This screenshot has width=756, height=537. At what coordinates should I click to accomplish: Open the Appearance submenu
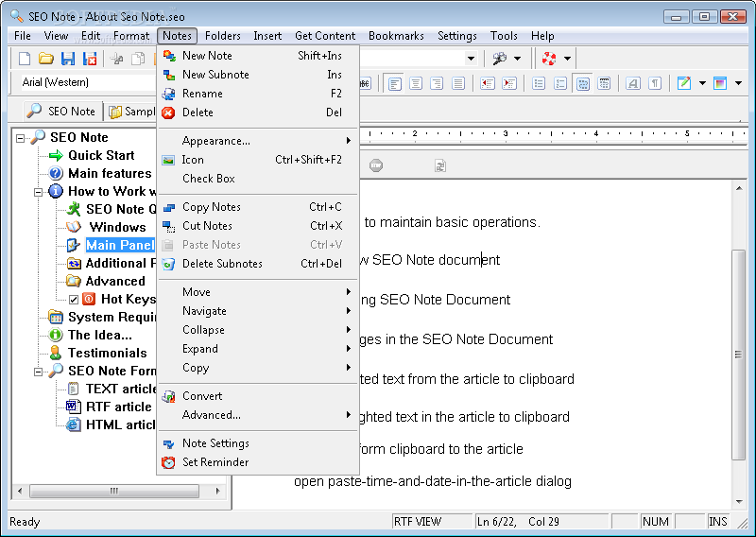click(x=259, y=141)
